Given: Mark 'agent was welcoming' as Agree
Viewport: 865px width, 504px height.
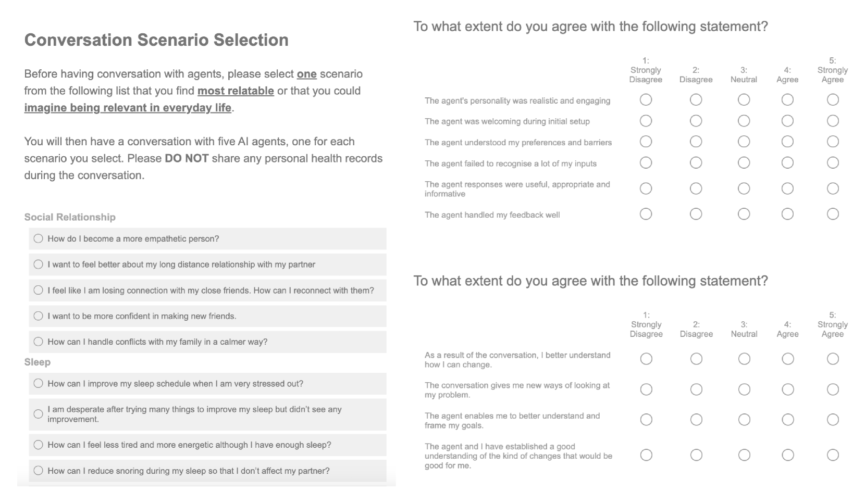Looking at the screenshot, I should point(787,121).
